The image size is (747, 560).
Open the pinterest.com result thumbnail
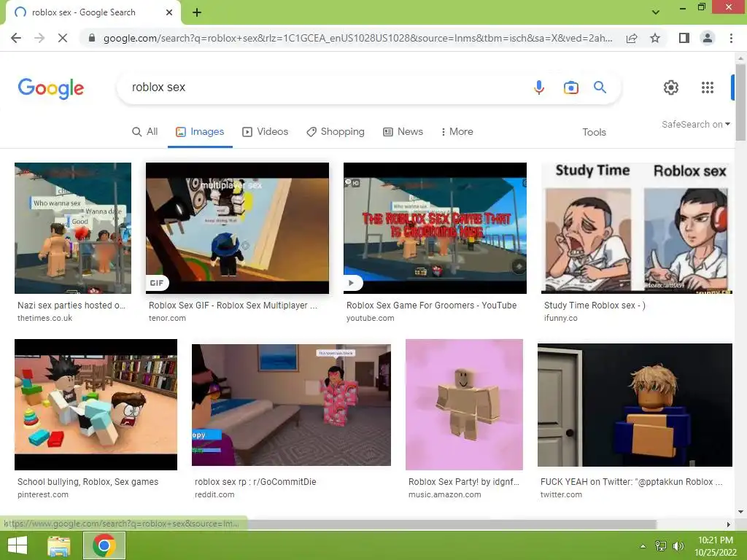click(96, 405)
